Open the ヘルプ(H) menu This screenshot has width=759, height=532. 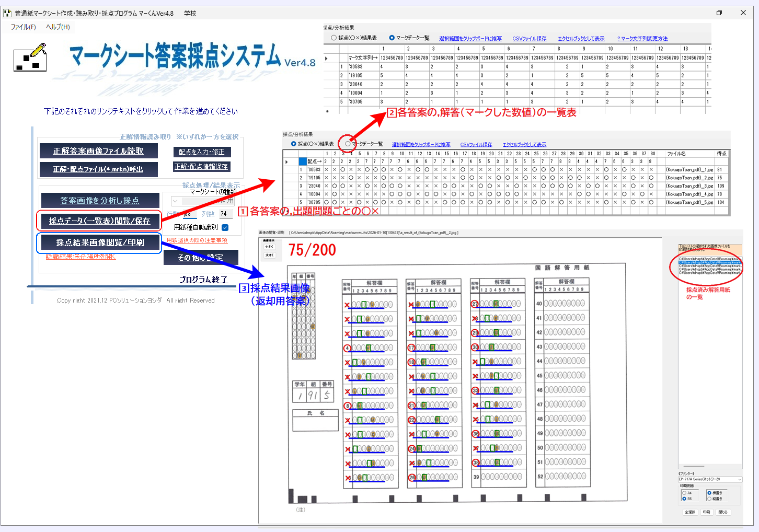[57, 27]
